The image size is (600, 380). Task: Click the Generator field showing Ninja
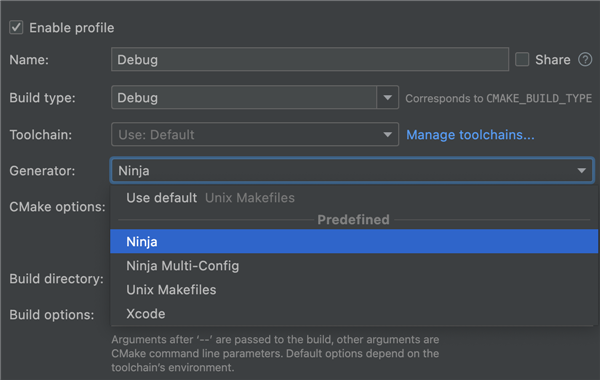pyautogui.click(x=352, y=170)
